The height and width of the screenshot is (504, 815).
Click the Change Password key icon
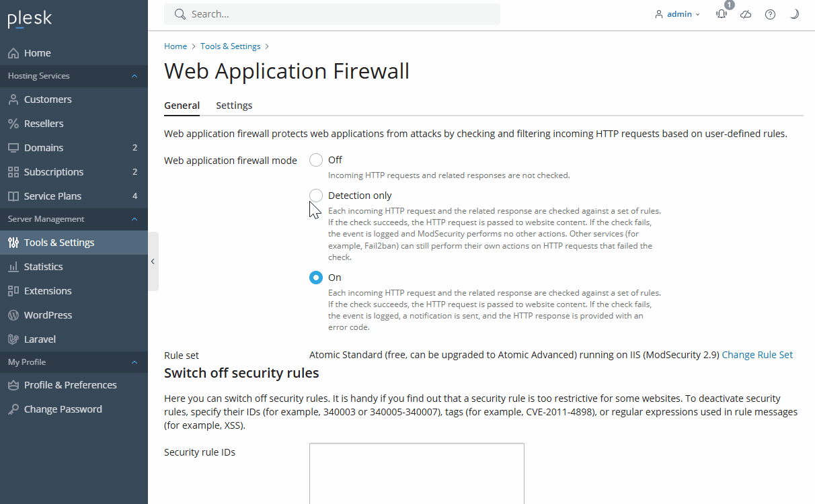(13, 409)
